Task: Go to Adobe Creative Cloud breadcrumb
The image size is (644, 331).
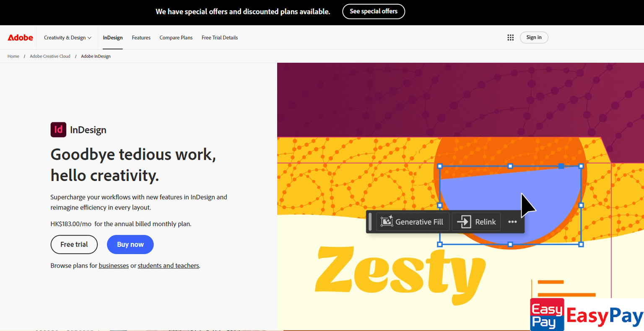Action: (50, 56)
